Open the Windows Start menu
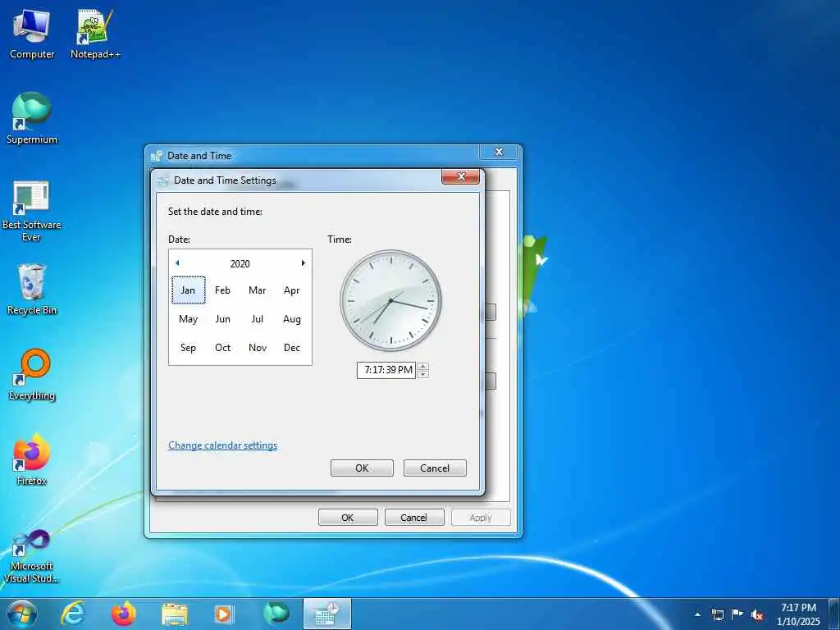 pyautogui.click(x=22, y=614)
